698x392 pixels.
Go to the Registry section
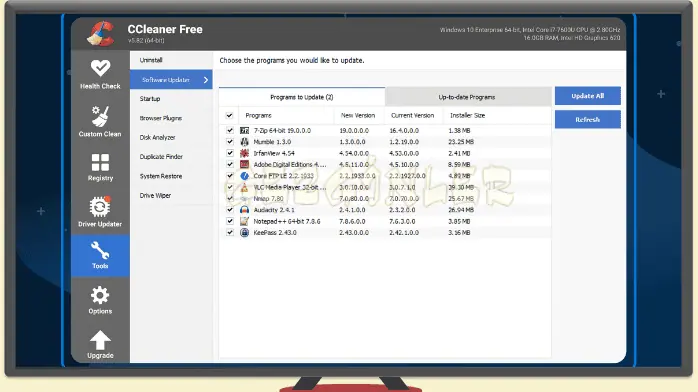tap(100, 167)
